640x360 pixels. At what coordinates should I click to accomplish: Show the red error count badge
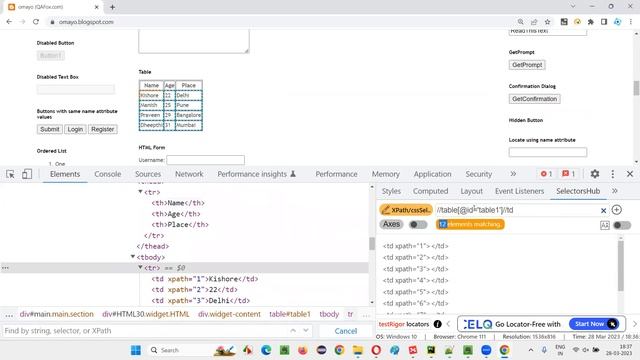(546, 174)
